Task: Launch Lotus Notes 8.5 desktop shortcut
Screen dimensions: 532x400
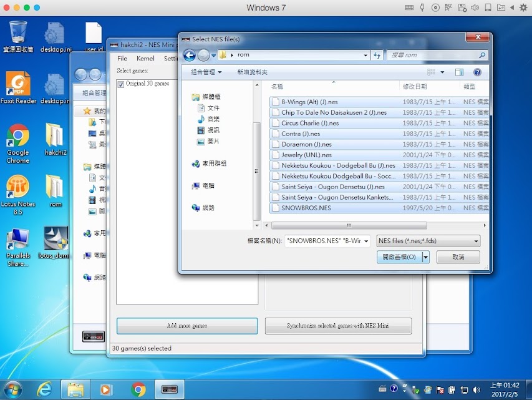Action: pos(18,195)
